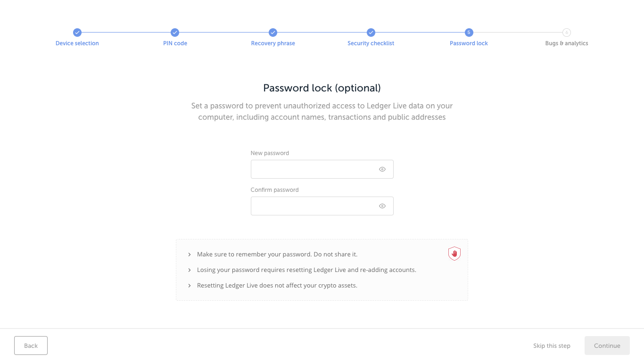
Task: Select the Recovery phrase step label
Action: (273, 43)
